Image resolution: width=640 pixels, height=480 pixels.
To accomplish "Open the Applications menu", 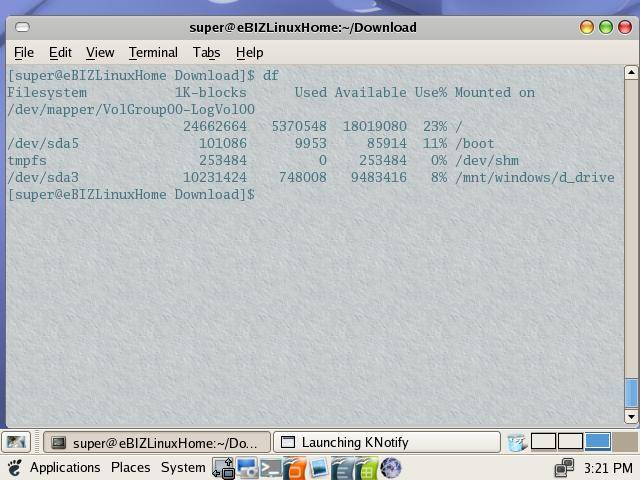I will [64, 468].
